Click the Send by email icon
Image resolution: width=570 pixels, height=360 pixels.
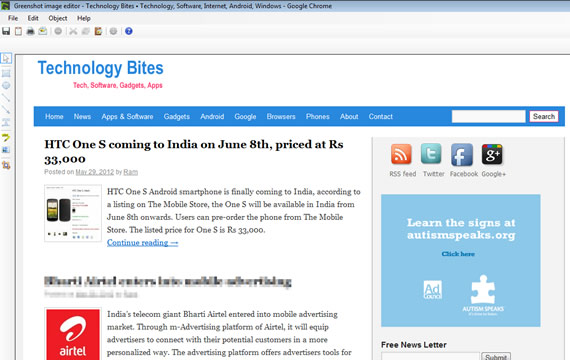click(43, 31)
